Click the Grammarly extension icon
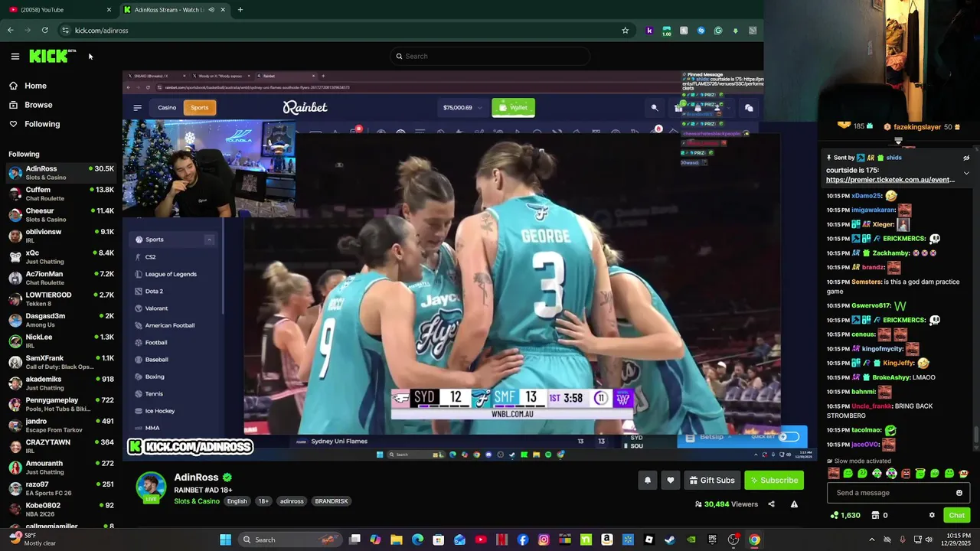This screenshot has height=551, width=980. [718, 31]
